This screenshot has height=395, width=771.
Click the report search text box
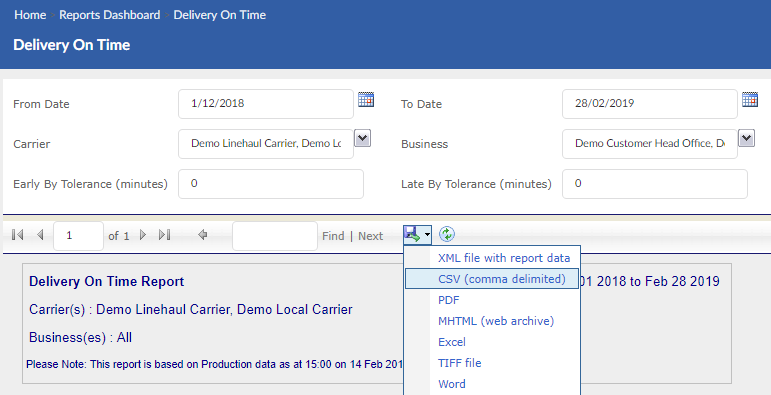pyautogui.click(x=275, y=236)
